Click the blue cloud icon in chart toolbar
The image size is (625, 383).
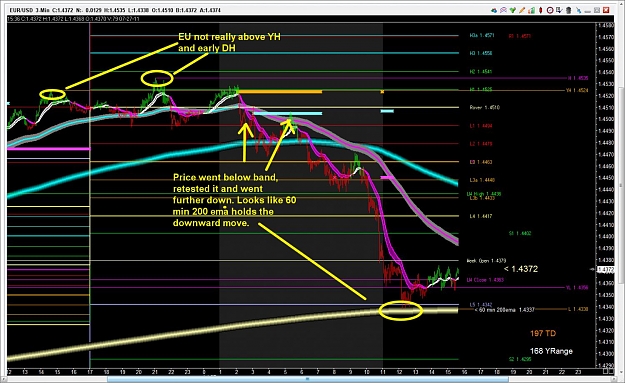[494, 10]
